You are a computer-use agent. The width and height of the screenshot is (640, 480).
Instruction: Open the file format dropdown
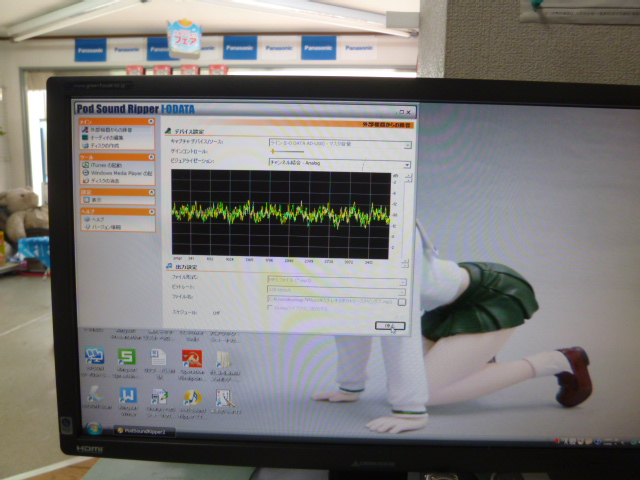coord(401,279)
